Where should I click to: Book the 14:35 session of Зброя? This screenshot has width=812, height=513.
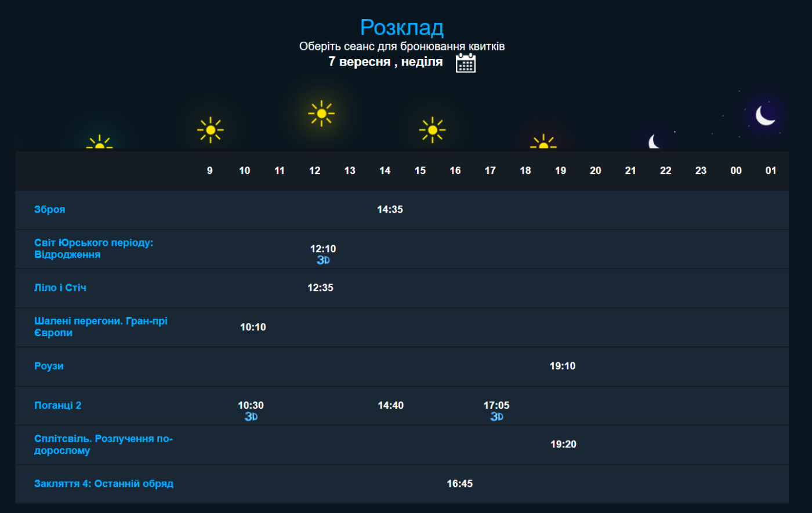(x=390, y=209)
